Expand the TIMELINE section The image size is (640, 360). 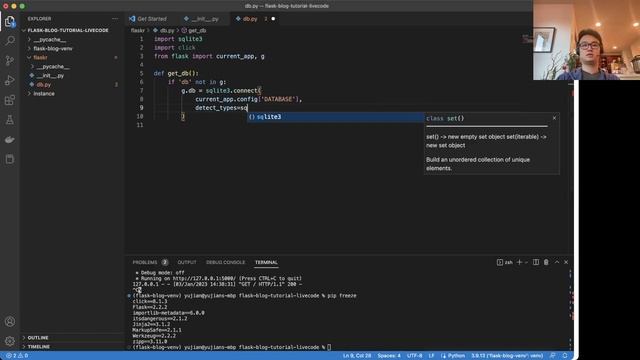(38, 347)
